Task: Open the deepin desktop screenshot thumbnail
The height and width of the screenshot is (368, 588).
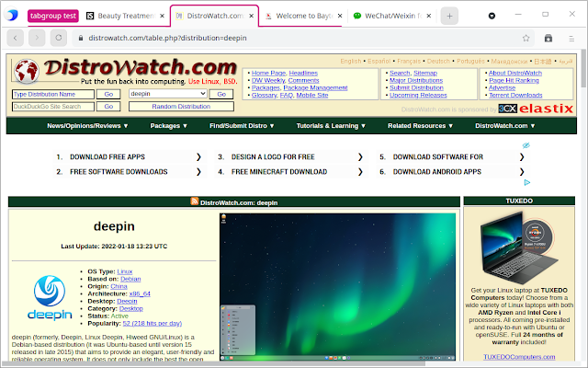Action: 337,287
